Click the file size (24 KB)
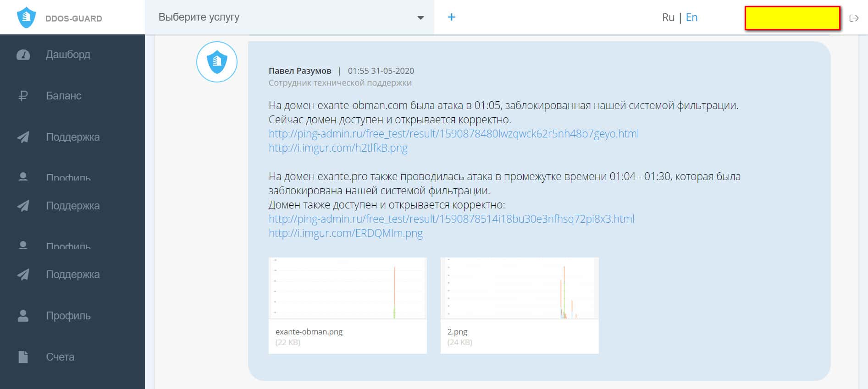This screenshot has height=389, width=868. pyautogui.click(x=460, y=342)
